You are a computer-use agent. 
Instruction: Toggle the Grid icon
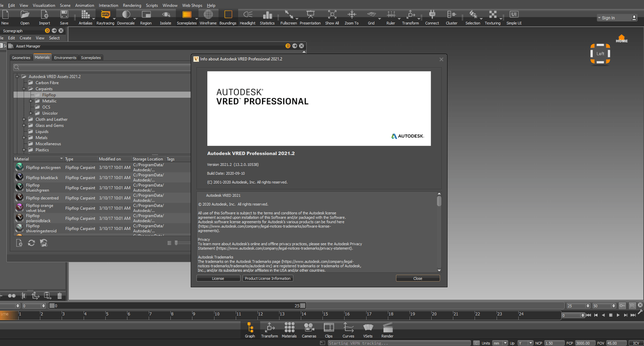371,17
